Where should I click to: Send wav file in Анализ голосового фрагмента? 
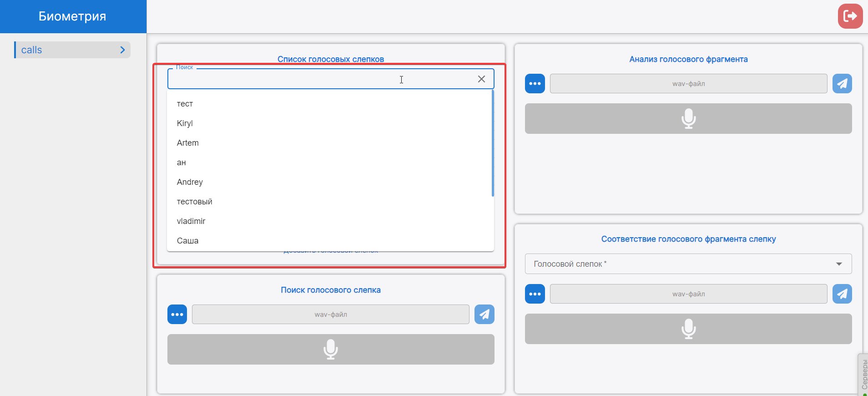pyautogui.click(x=842, y=84)
